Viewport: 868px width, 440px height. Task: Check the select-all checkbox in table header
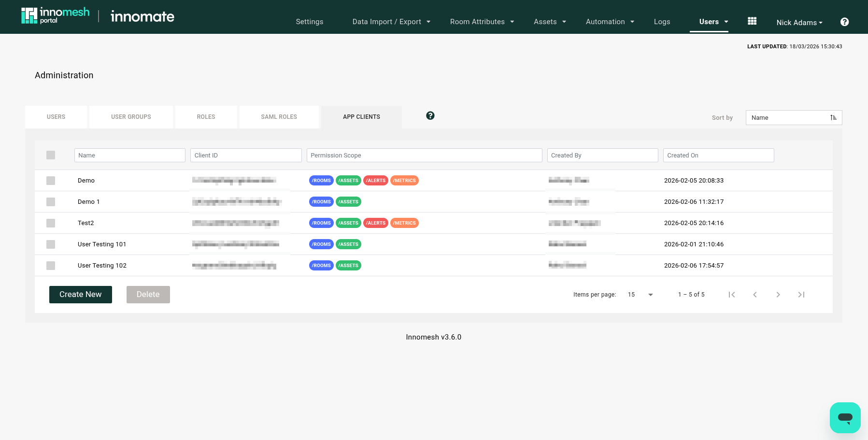click(51, 155)
